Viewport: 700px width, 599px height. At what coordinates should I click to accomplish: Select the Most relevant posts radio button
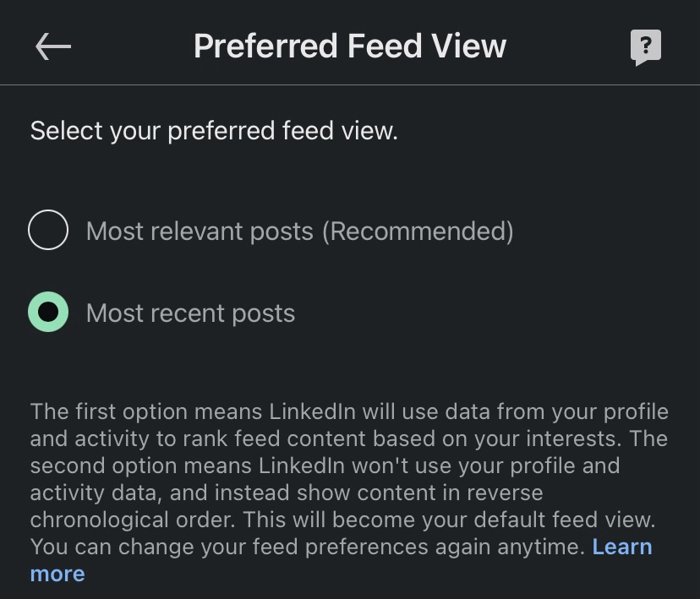tap(48, 231)
